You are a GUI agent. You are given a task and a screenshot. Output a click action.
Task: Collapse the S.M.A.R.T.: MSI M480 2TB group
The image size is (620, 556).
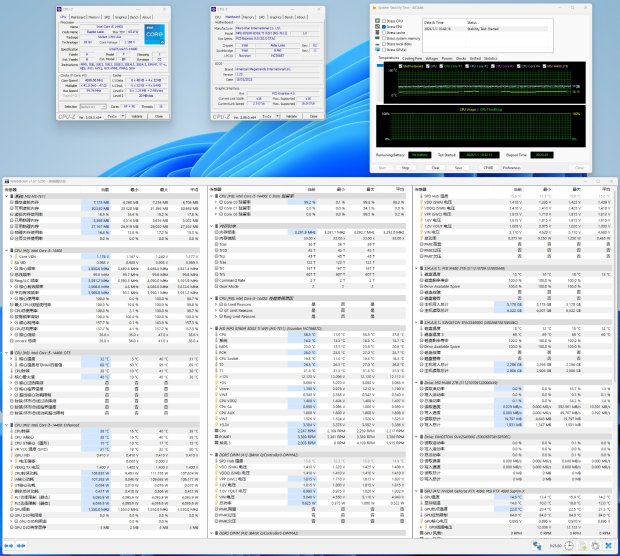pos(417,268)
